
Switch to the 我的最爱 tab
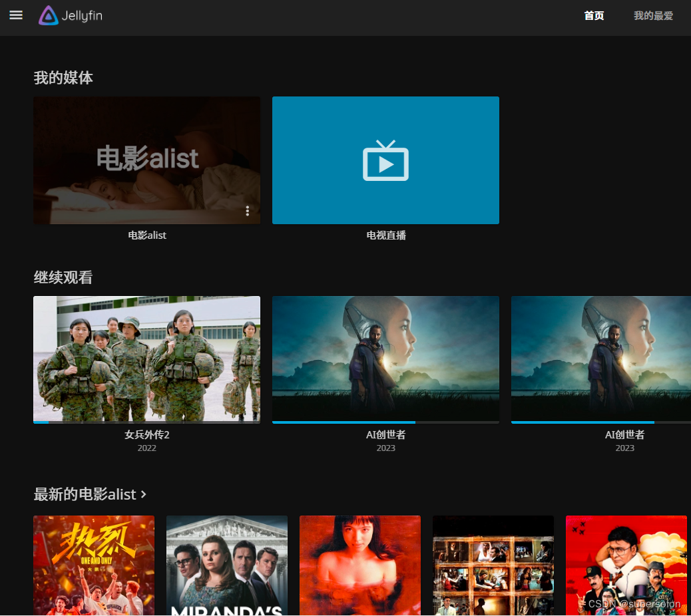coord(653,15)
